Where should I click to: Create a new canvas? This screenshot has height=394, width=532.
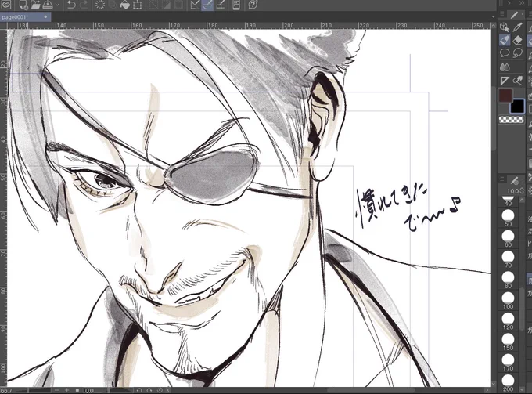click(23, 5)
